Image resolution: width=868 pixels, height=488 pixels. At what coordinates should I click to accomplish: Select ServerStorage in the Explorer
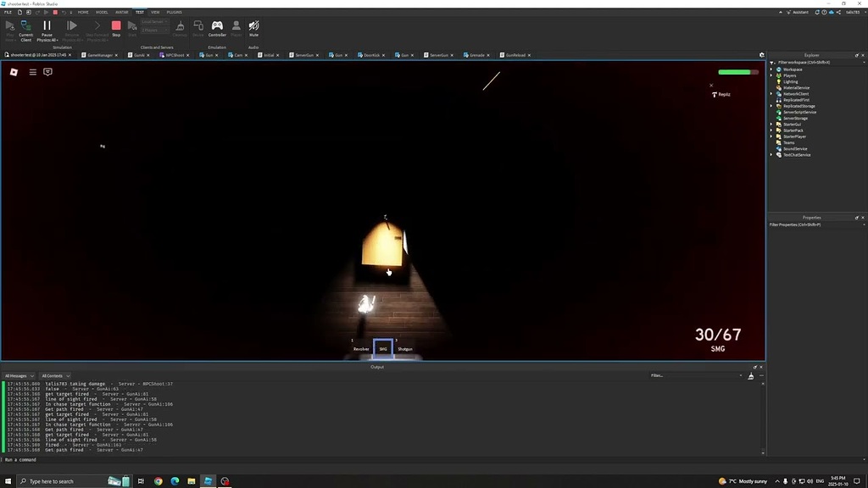795,119
